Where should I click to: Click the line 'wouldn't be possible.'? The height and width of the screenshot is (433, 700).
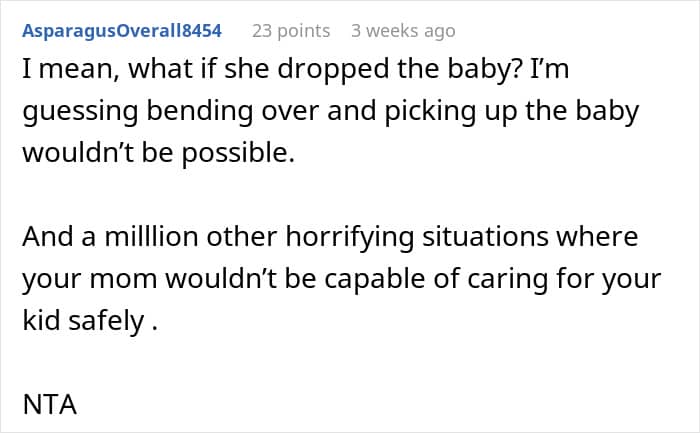(158, 153)
